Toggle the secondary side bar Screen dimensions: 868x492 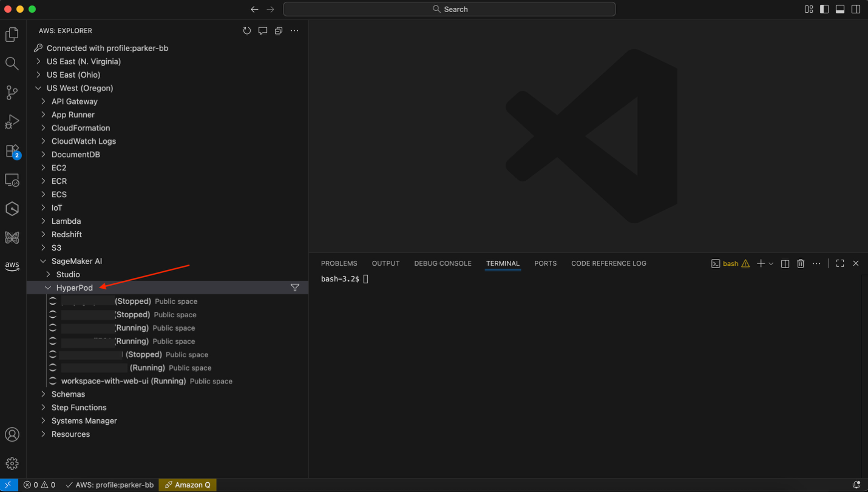click(x=856, y=9)
